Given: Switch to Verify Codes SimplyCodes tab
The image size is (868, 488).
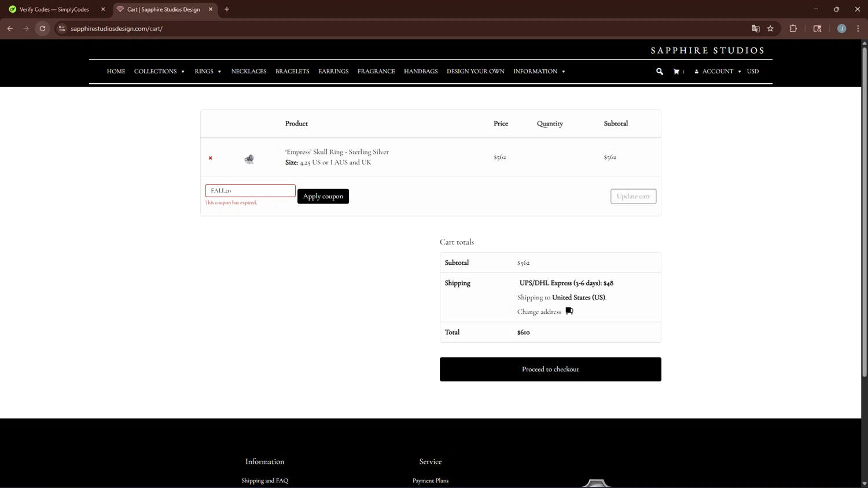Looking at the screenshot, I should [x=54, y=9].
